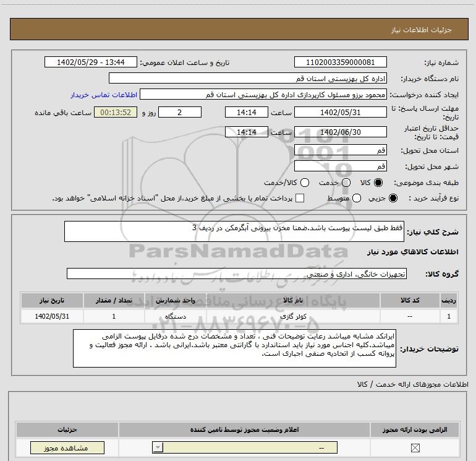Toggle the mandatory license checkbox
The height and width of the screenshot is (461, 476).
(415, 447)
